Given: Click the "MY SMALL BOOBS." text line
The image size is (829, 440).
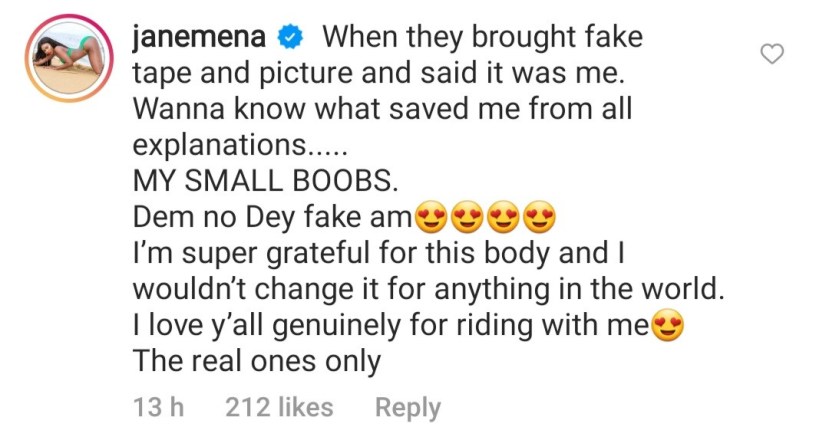Looking at the screenshot, I should coord(265,181).
